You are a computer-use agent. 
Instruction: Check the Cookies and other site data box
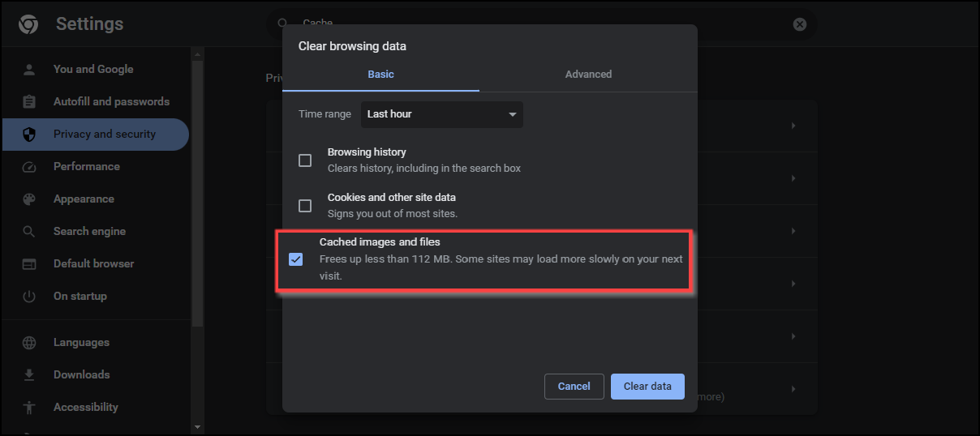click(305, 206)
